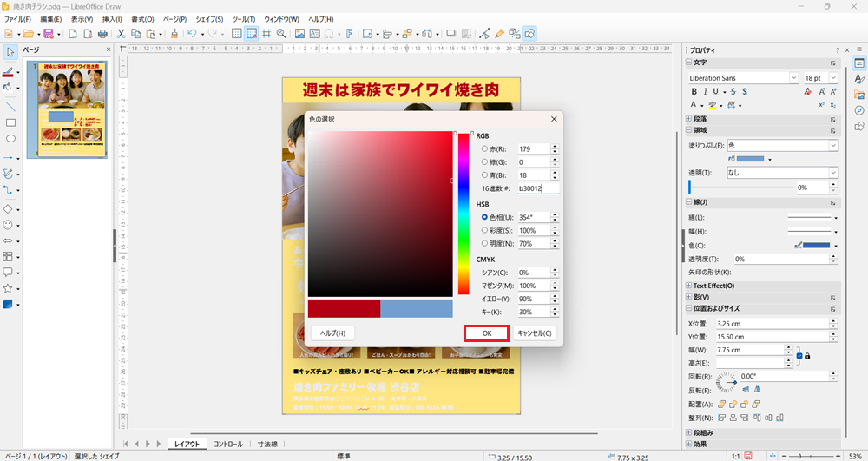Click the Zoom and Pan magnifier icon
The width and height of the screenshot is (868, 461).
[x=281, y=34]
